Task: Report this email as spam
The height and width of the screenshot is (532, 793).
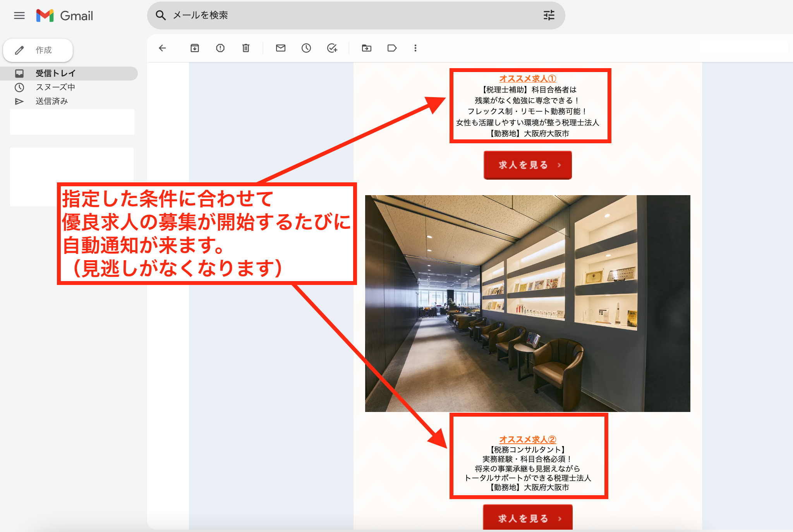Action: (x=220, y=48)
